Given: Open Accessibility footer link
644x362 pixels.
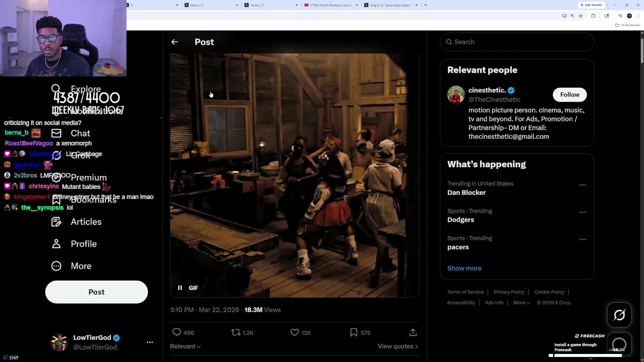Looking at the screenshot, I should (x=461, y=303).
